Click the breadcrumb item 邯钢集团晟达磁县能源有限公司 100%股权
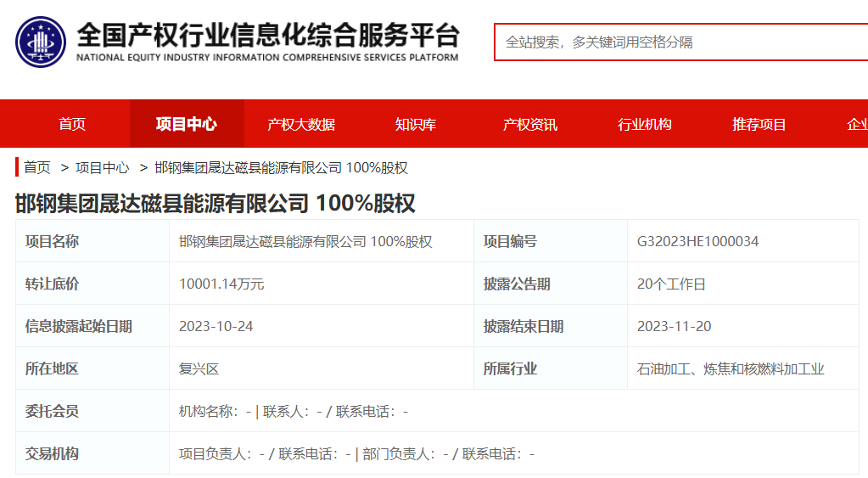 281,167
